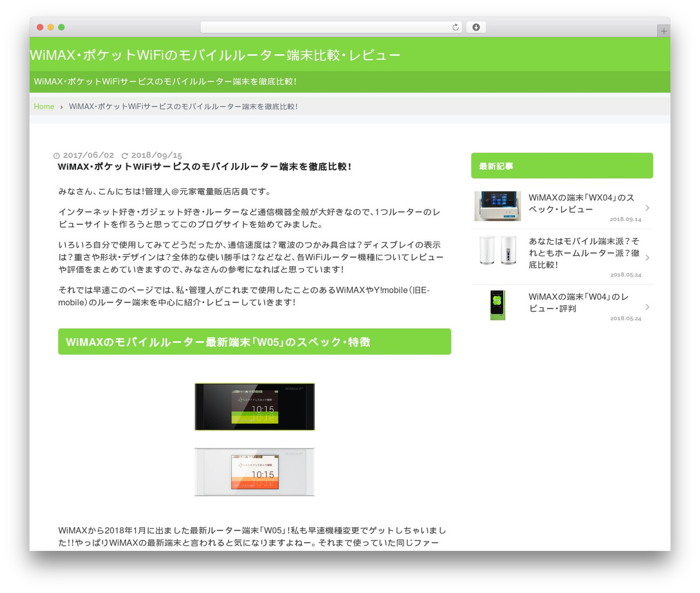Click the 2018.05.24 date under W04 article
The image size is (700, 593).
[x=626, y=318]
